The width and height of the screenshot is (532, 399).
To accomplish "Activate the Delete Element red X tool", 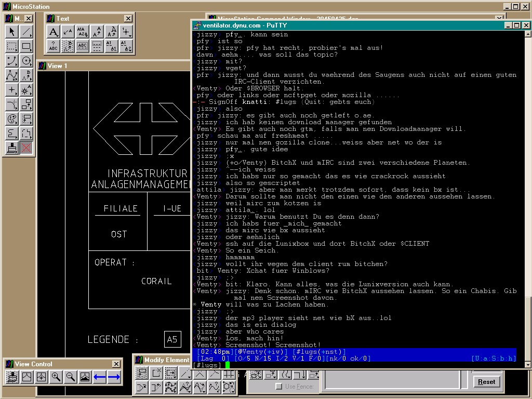I will coord(26,148).
